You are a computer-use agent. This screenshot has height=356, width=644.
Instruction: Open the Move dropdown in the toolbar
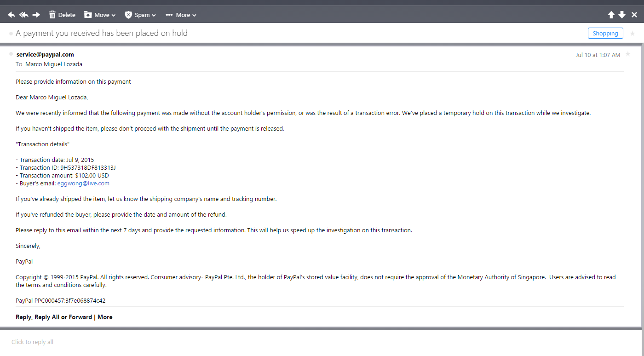(100, 15)
